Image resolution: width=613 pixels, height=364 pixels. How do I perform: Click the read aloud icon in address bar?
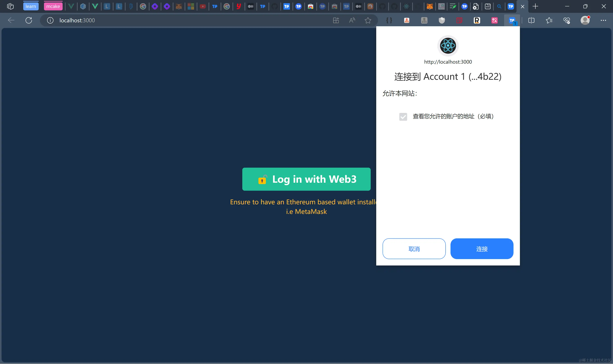[352, 20]
